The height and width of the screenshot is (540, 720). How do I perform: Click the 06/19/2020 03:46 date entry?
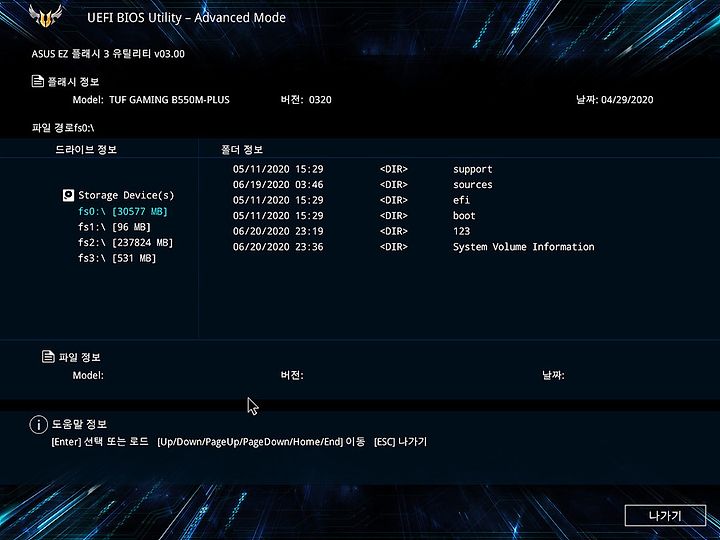(278, 185)
